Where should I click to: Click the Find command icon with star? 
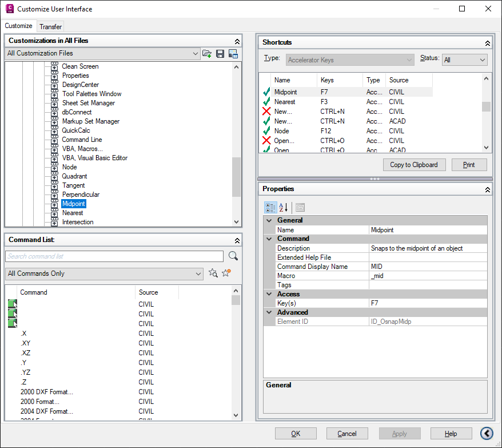point(213,272)
